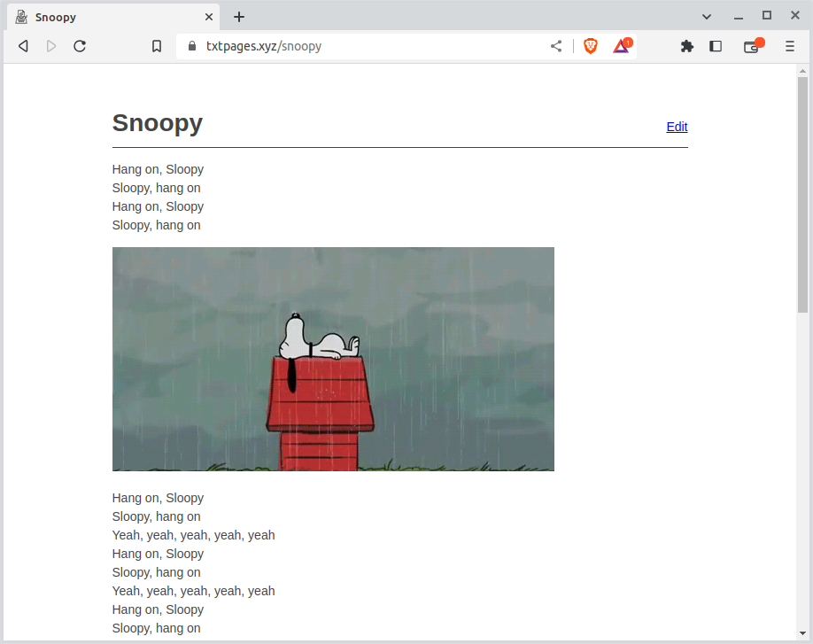Select the Snoopy browser tab

tap(113, 17)
